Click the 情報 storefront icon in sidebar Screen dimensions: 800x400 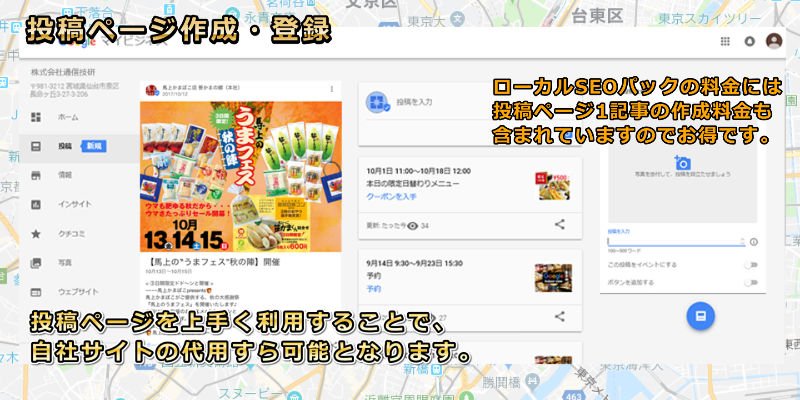(x=36, y=175)
